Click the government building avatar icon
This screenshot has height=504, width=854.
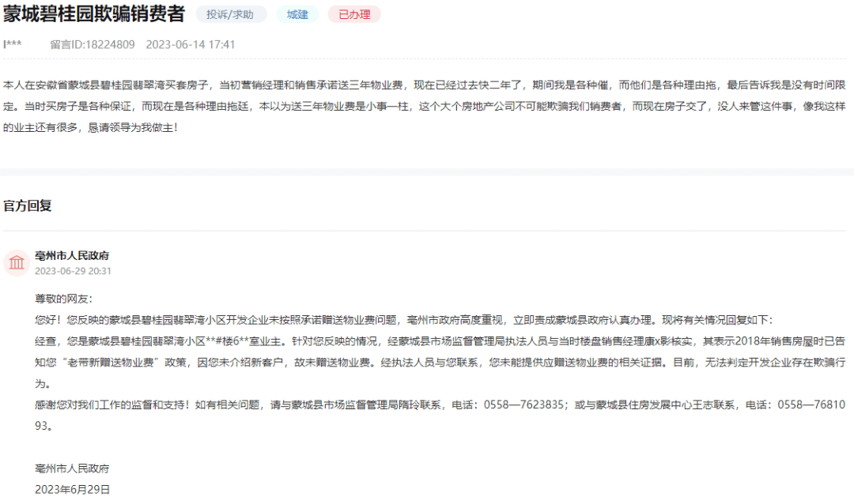[x=17, y=263]
